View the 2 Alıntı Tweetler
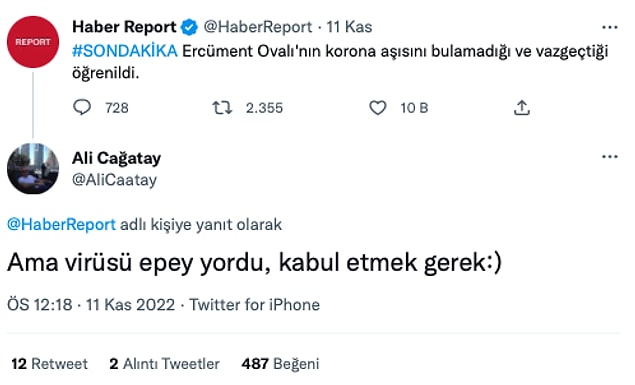 click(x=164, y=364)
